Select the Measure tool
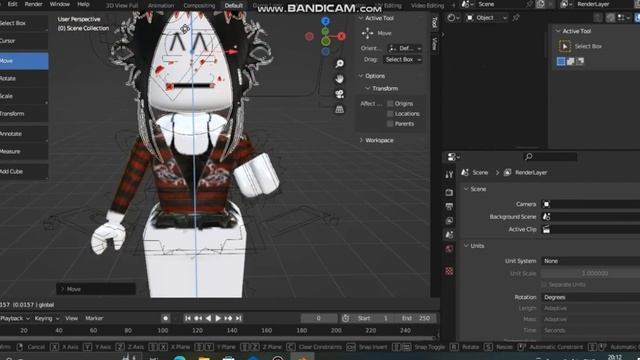Screen dimensions: 640x360 click(24, 151)
